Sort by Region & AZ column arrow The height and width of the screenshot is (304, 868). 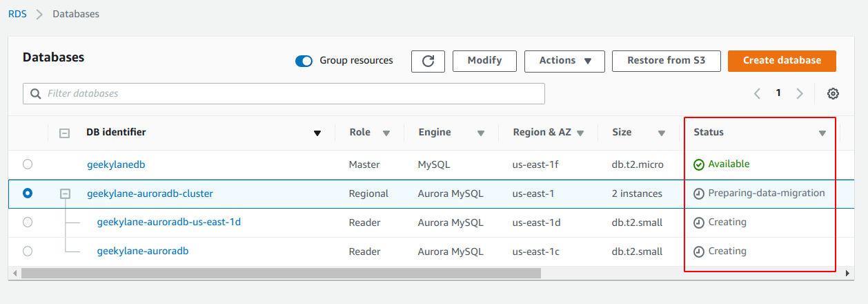580,133
